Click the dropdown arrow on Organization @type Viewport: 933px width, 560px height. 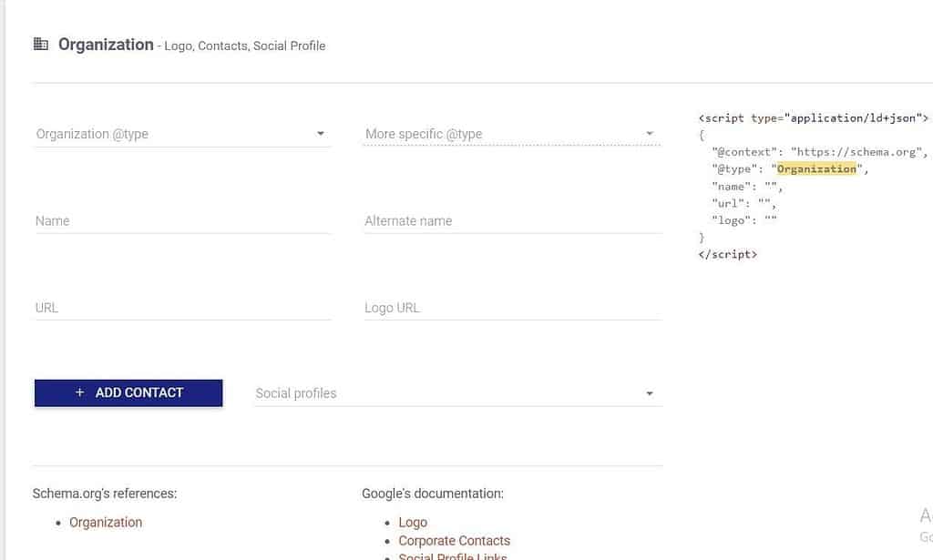pos(321,133)
